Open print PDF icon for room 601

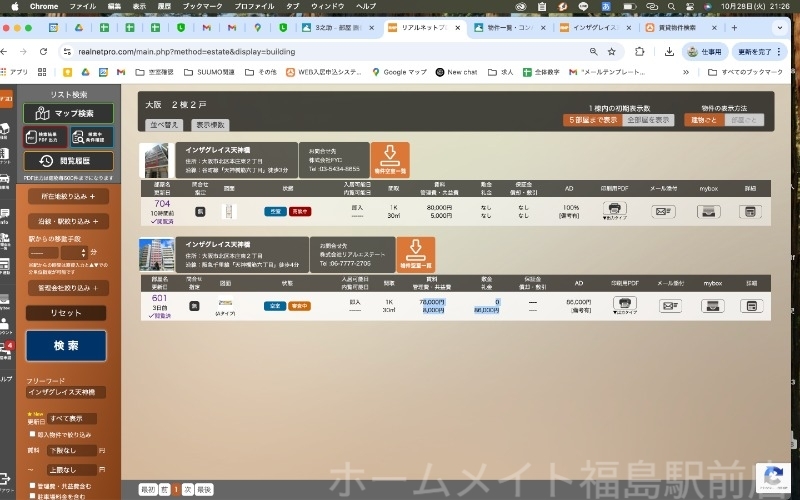click(624, 303)
